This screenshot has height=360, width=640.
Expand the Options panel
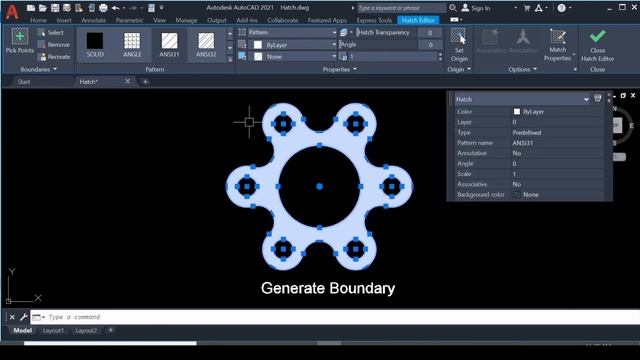(x=522, y=69)
